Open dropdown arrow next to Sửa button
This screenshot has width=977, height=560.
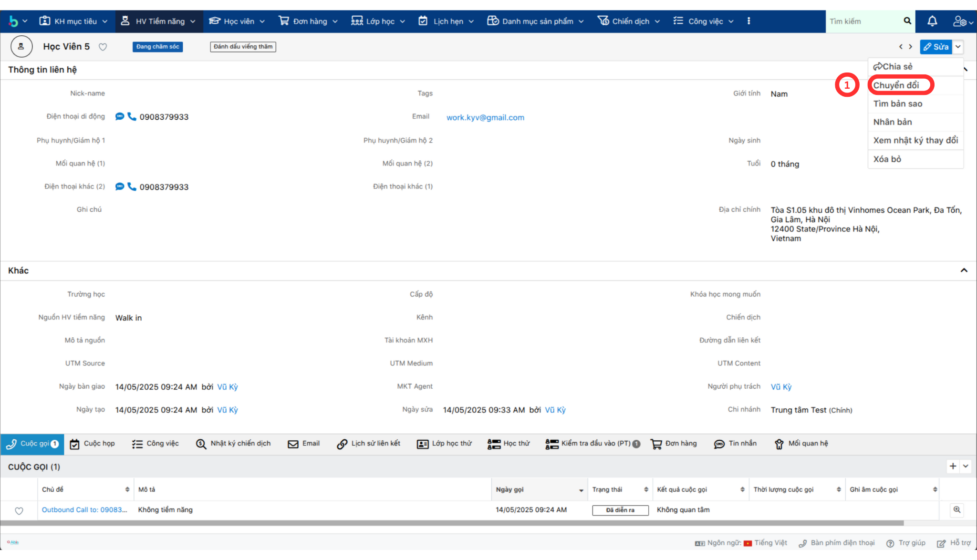tap(958, 47)
